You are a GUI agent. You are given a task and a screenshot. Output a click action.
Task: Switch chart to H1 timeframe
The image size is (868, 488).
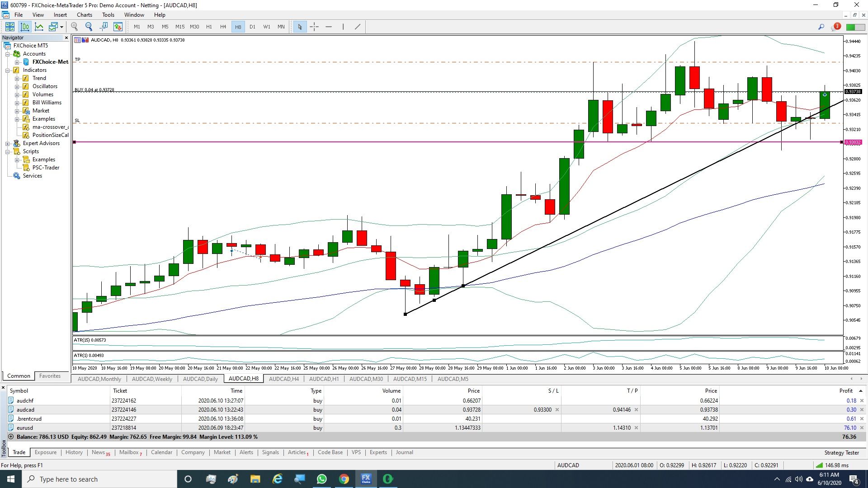click(209, 27)
